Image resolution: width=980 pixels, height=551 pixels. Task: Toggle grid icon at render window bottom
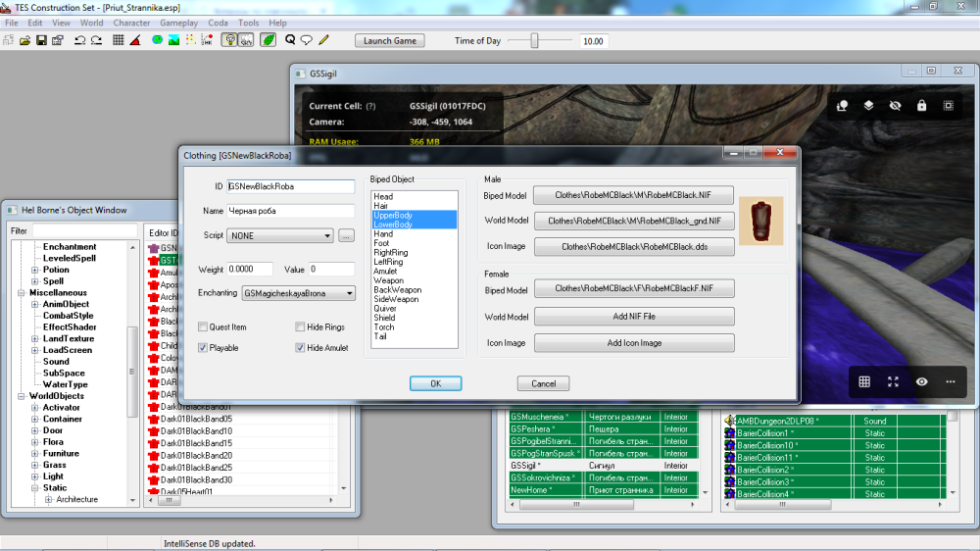864,381
